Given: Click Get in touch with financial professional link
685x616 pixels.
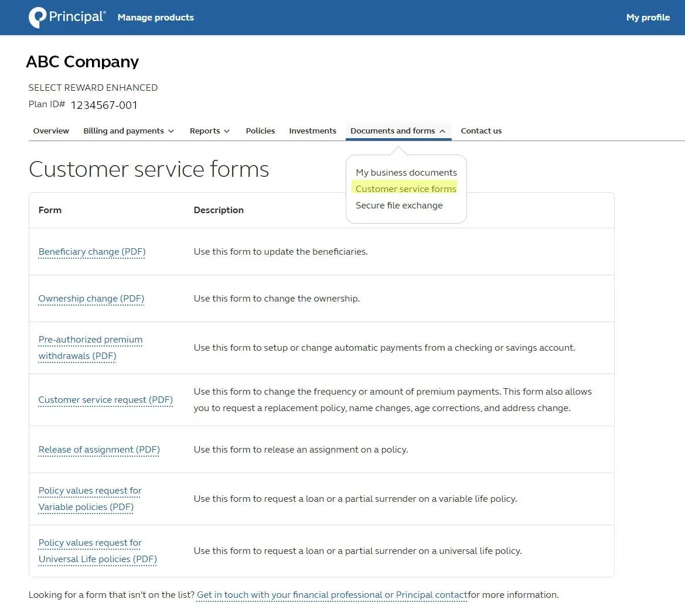Looking at the screenshot, I should click(332, 594).
